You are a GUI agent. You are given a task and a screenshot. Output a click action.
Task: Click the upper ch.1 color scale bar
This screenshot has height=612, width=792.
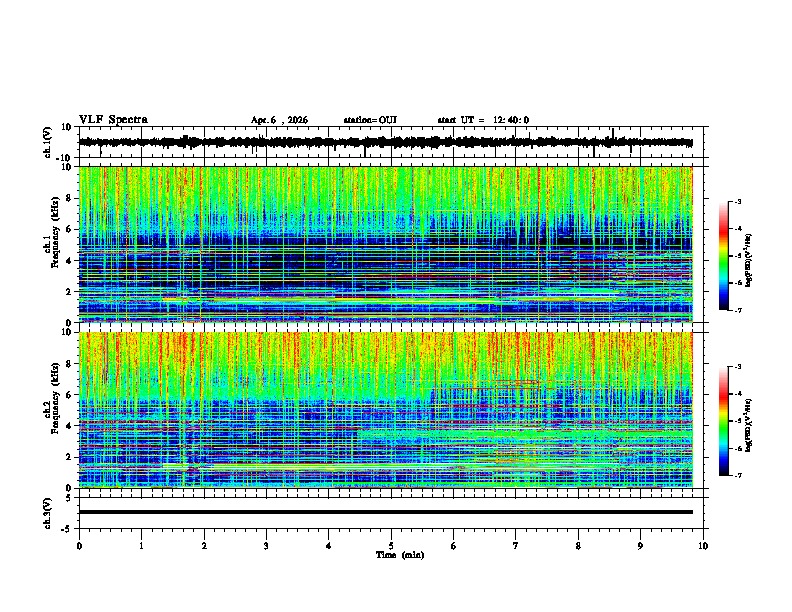724,256
